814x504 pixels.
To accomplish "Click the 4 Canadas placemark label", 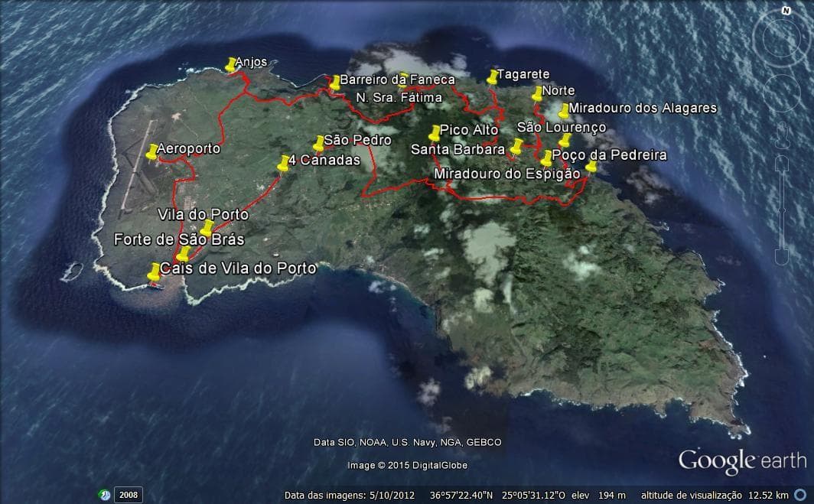I will (x=324, y=161).
